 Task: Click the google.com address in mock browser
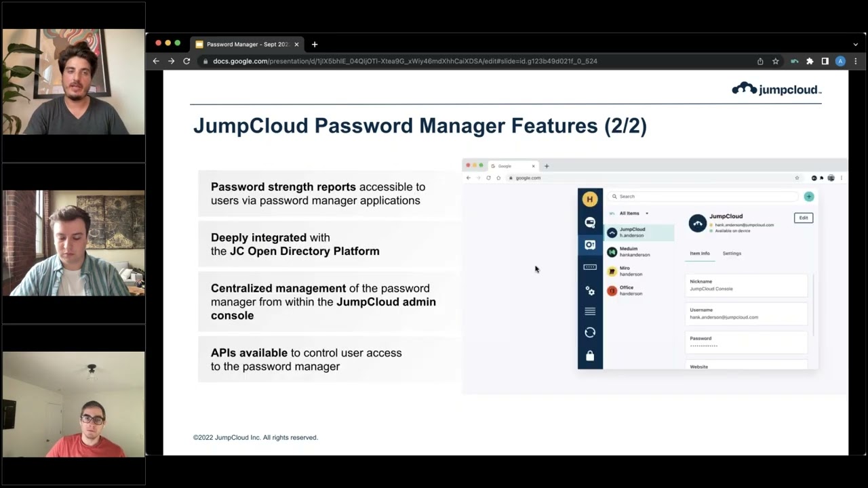(x=528, y=178)
